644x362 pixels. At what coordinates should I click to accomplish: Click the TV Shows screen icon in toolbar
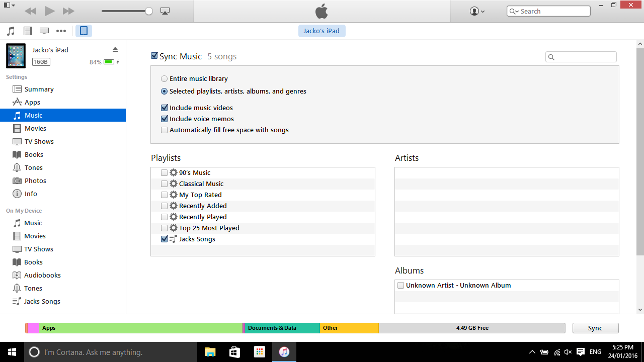44,31
